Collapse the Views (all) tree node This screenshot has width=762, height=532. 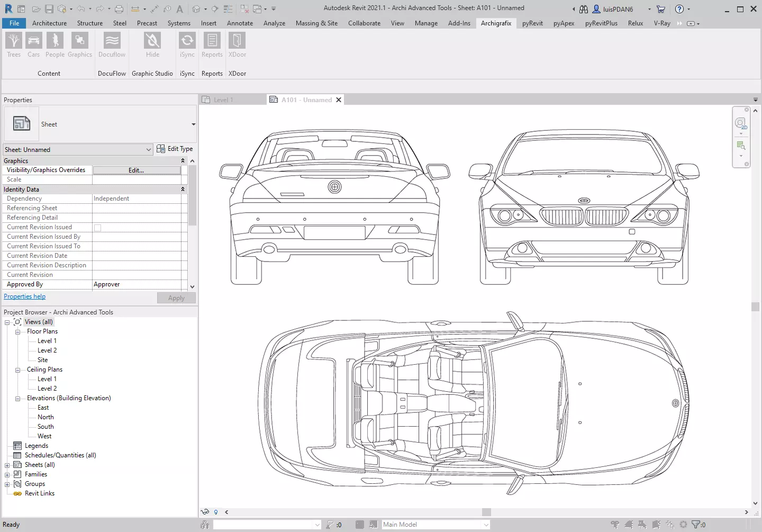point(7,322)
